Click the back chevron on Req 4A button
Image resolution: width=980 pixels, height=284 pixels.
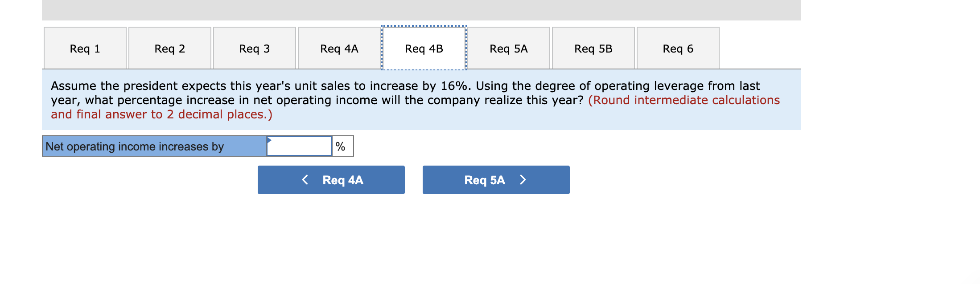305,180
